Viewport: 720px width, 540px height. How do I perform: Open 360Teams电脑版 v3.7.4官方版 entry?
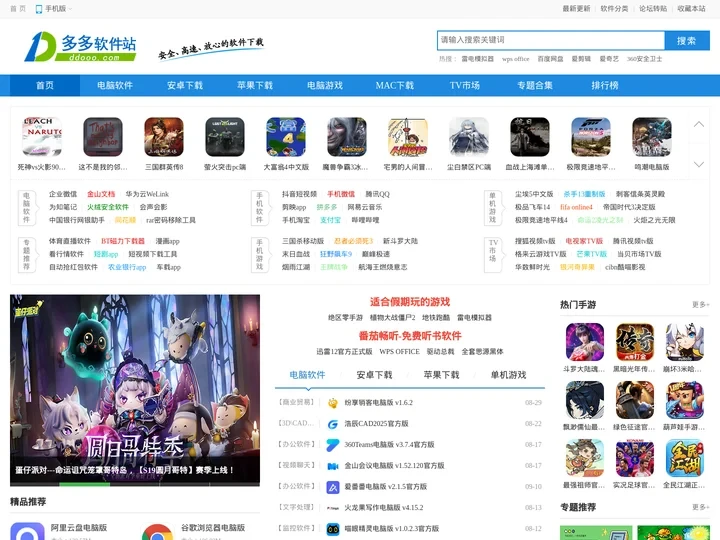point(389,444)
